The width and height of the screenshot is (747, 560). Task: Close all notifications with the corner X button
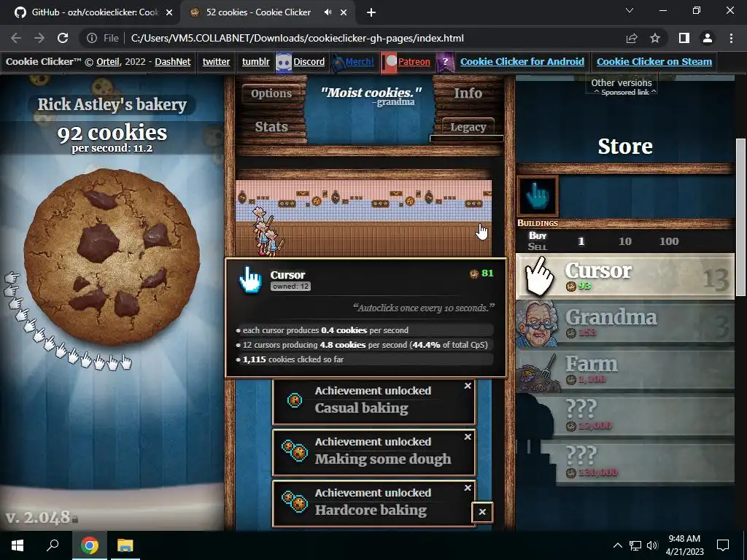click(x=482, y=512)
